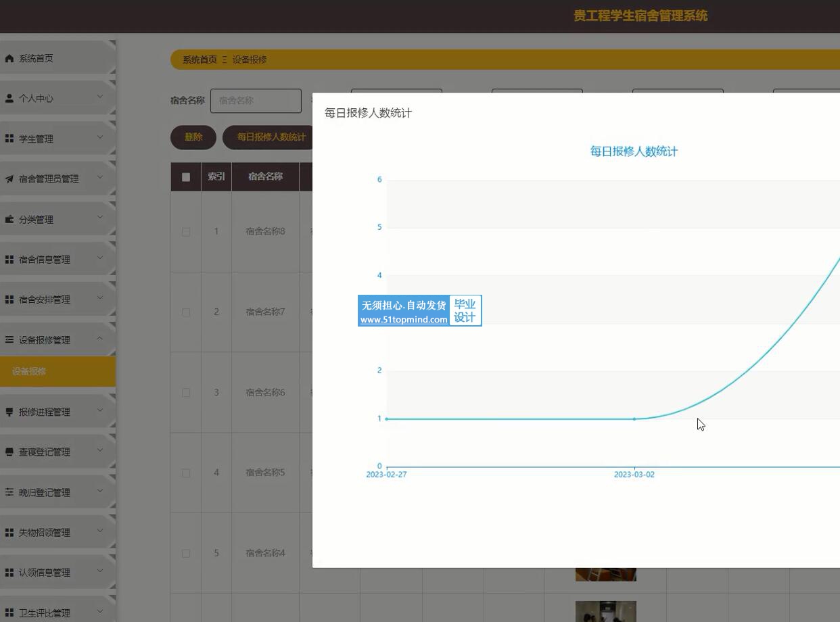Open the 失物招领管理 sidebar menu
Viewport: 840px width, 622px height.
click(x=57, y=533)
